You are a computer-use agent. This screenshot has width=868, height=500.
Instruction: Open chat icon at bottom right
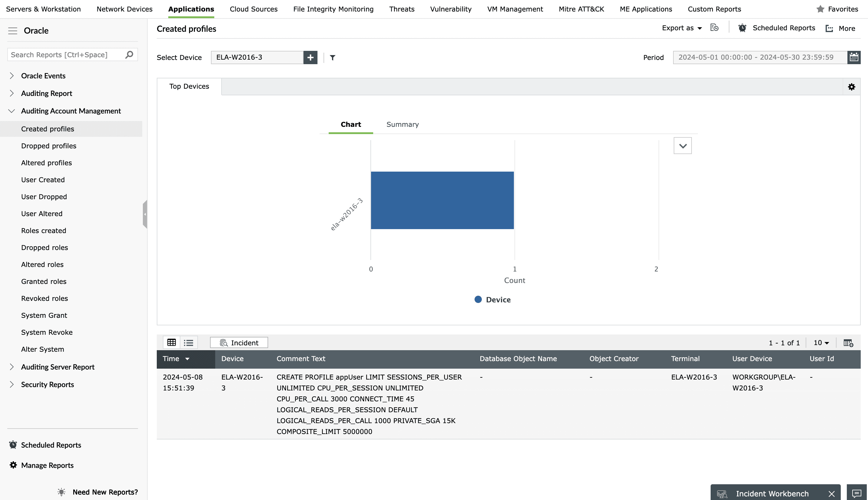coord(856,493)
